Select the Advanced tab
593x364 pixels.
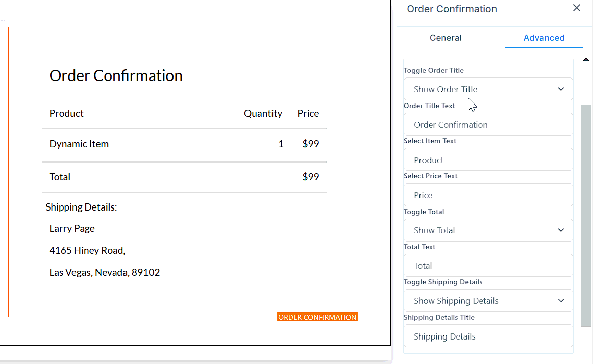coord(543,38)
